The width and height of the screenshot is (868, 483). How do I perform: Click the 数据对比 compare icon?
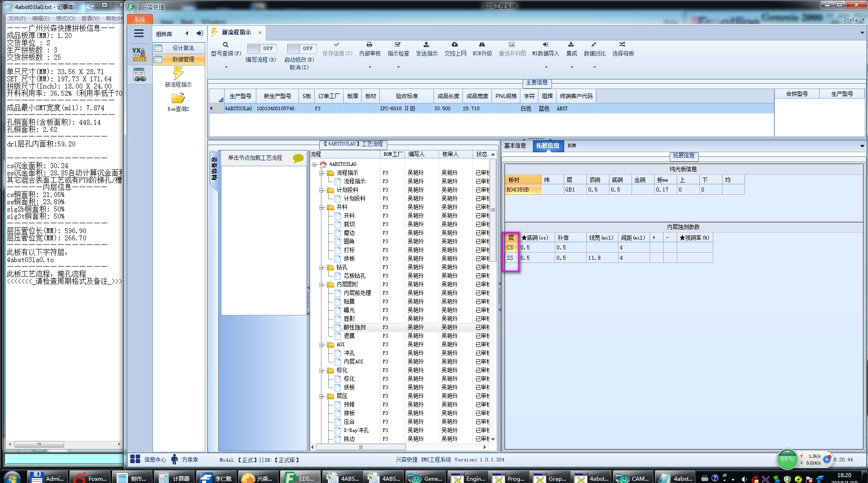click(x=594, y=45)
